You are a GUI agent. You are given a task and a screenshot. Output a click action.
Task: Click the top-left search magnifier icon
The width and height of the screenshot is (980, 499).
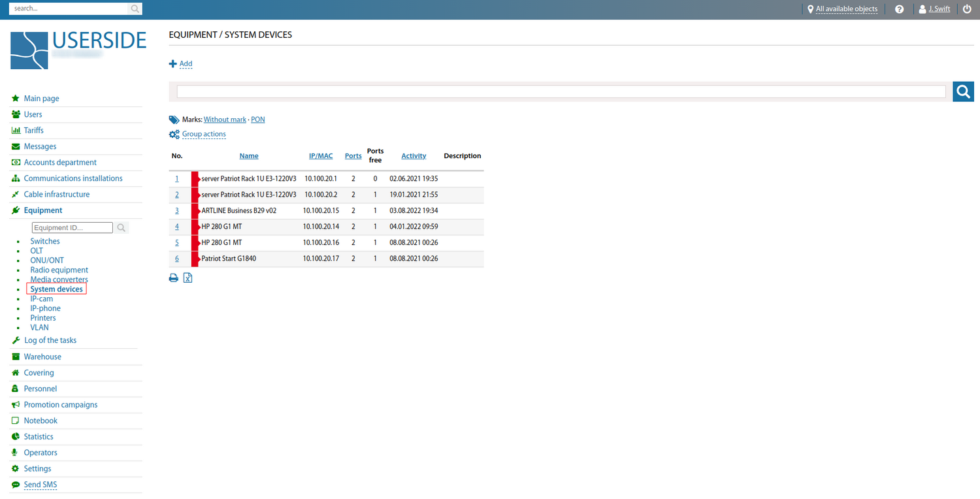click(135, 9)
